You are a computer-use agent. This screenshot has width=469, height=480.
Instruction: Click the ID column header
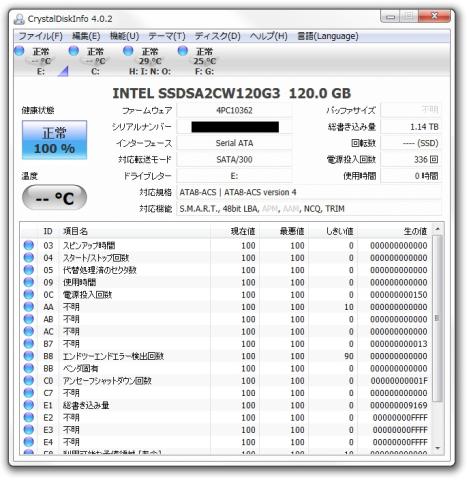[x=48, y=231]
